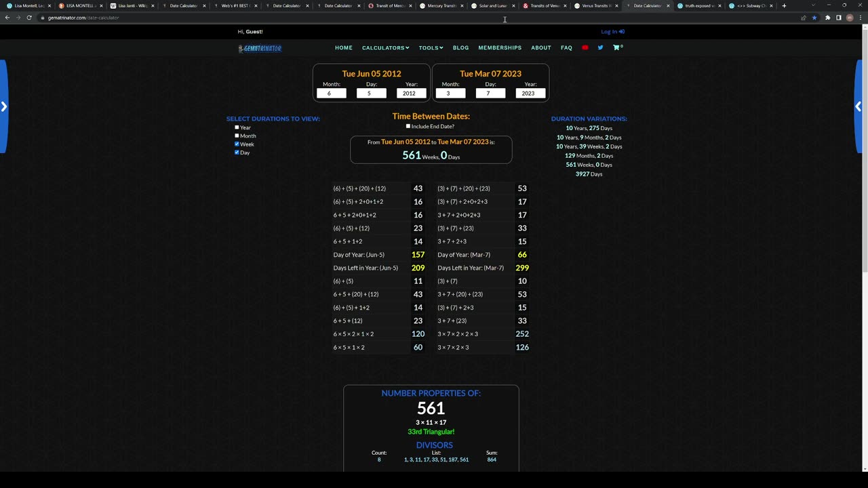Click the divisors list '1, 3, 11, 17, 33...'
The height and width of the screenshot is (488, 868).
point(436,460)
